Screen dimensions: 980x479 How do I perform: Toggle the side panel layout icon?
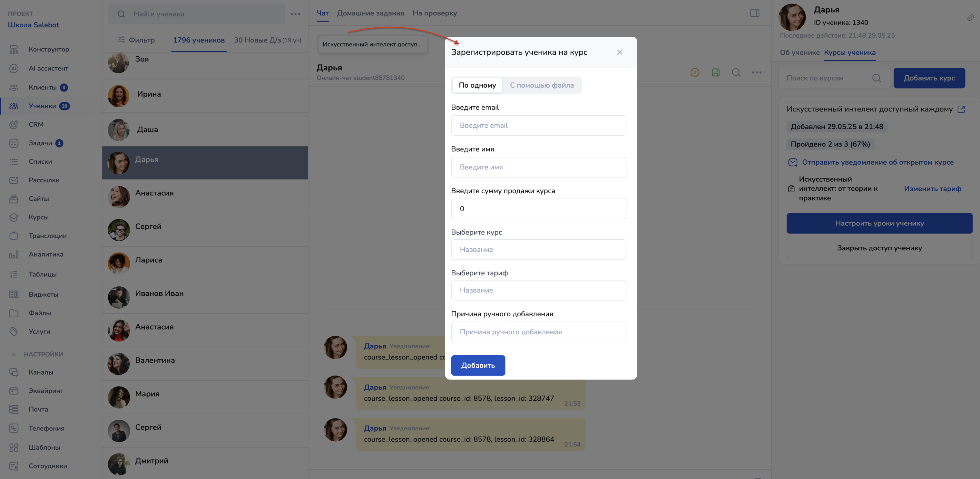[754, 13]
